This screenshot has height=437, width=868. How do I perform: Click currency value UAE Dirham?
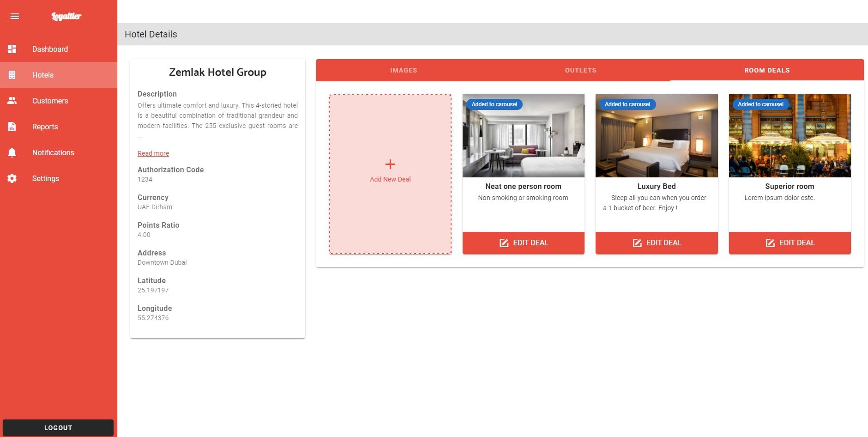point(155,207)
